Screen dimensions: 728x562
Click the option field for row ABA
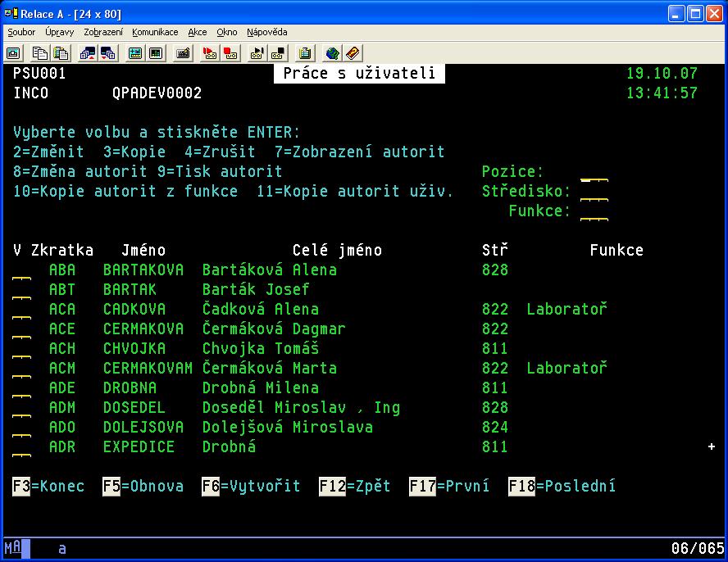(x=22, y=270)
